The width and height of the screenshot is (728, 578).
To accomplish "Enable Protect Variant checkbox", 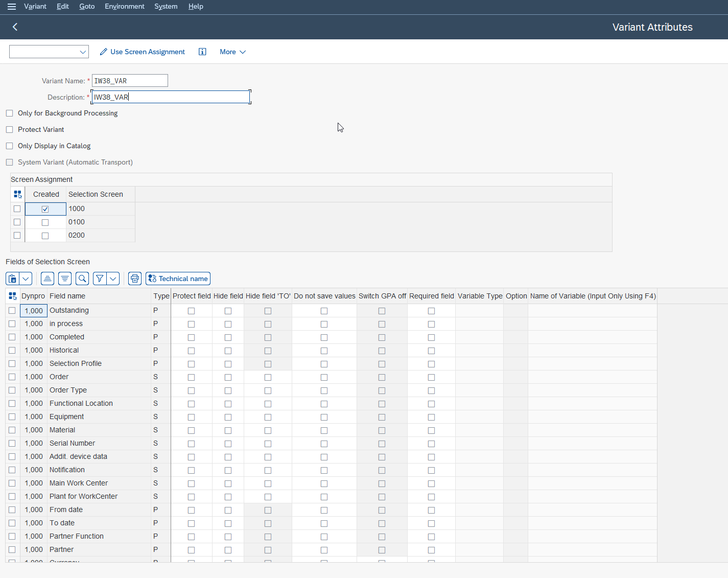I will click(x=9, y=129).
